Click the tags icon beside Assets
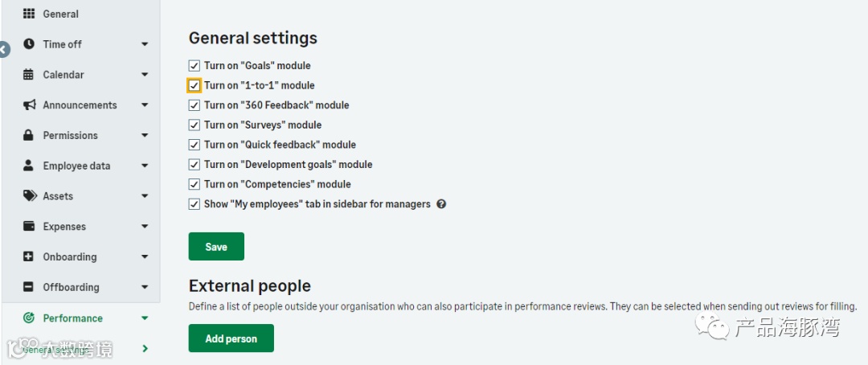 point(30,196)
